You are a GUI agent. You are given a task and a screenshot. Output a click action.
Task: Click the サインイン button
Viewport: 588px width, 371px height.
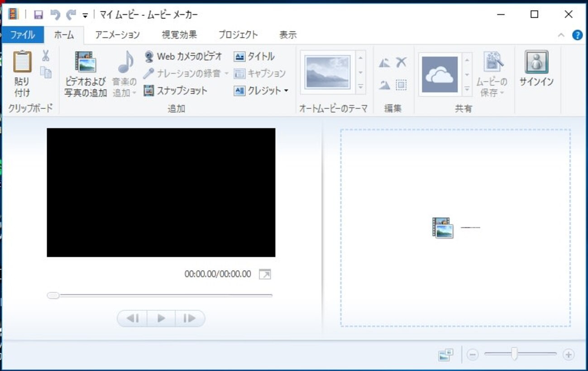pos(536,69)
